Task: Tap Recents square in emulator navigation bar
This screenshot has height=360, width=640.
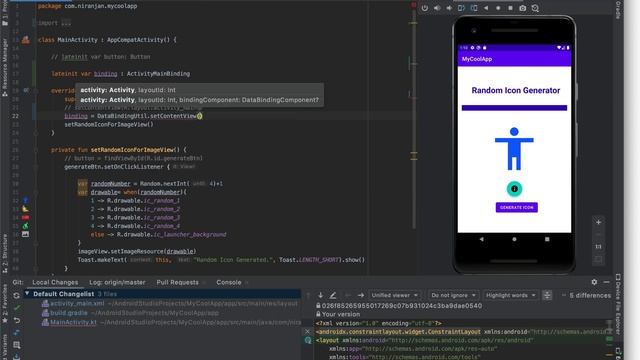Action: tap(547, 239)
